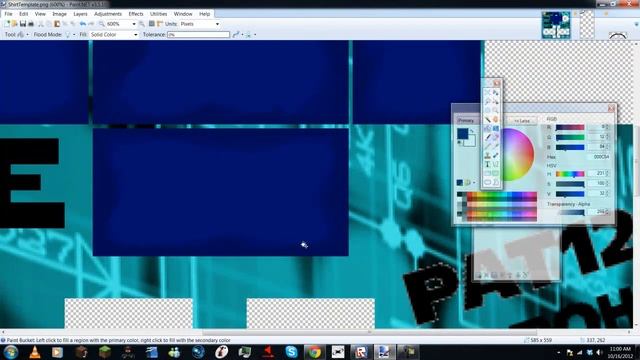Image resolution: width=640 pixels, height=360 pixels.
Task: Select the Pan hand tool
Action: [496, 119]
